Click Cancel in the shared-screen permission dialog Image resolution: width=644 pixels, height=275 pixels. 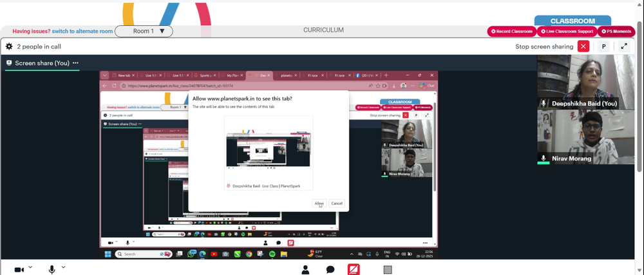[337, 203]
